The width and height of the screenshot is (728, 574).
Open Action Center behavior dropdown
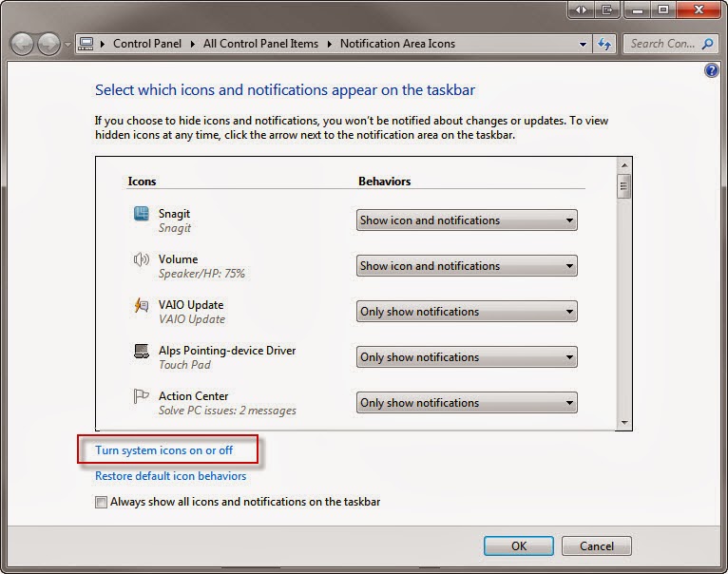(467, 403)
